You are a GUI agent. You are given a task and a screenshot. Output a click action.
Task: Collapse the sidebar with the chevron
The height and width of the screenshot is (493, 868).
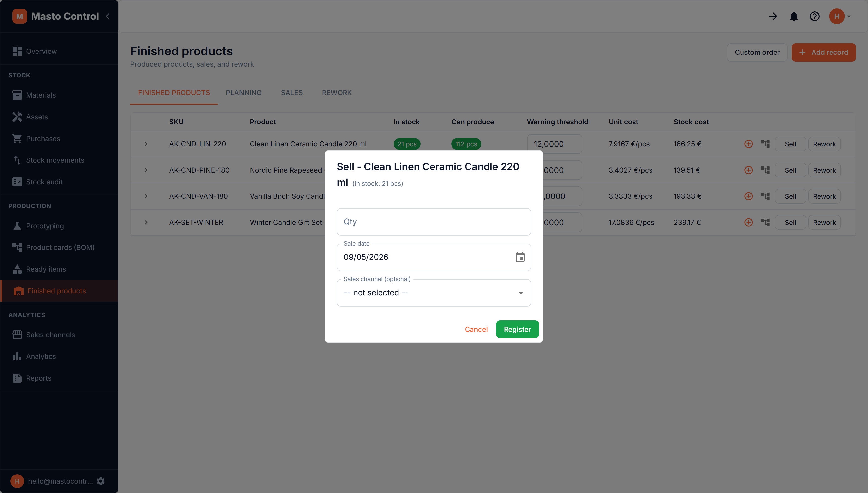click(107, 16)
